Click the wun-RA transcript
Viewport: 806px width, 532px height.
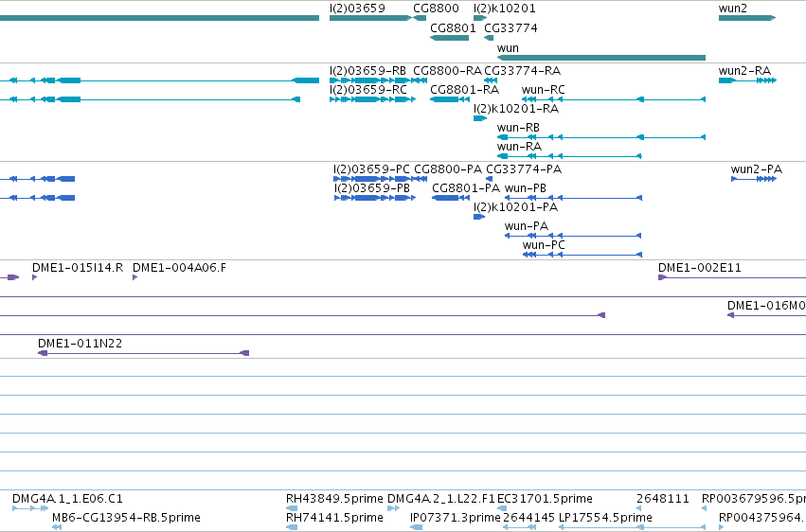(x=569, y=156)
